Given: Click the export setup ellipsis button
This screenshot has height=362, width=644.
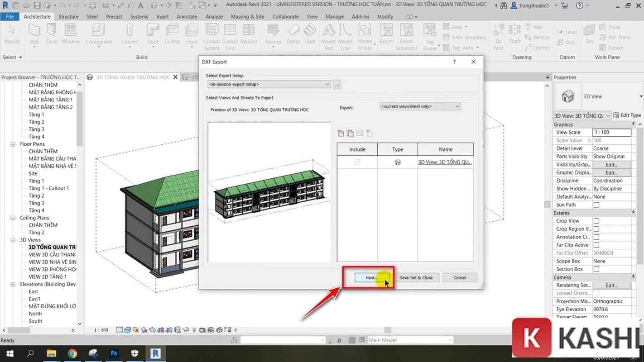Looking at the screenshot, I should click(x=337, y=84).
